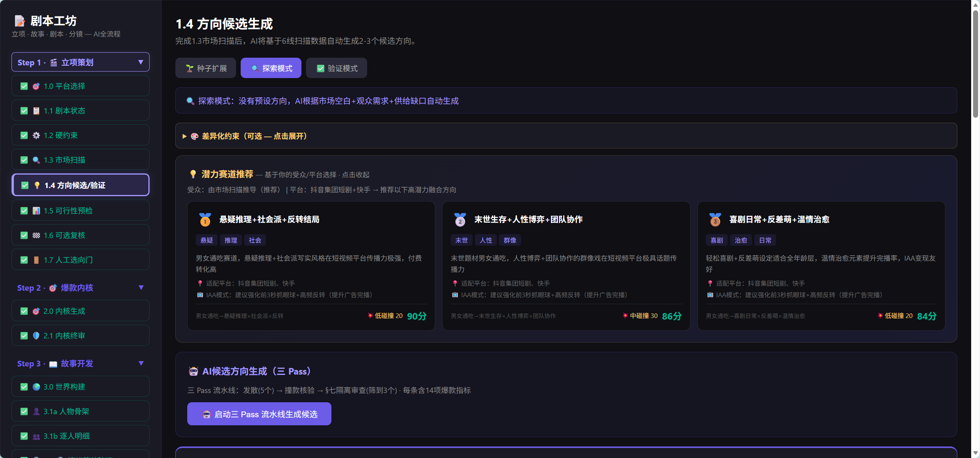
Task: Click the 悬疑 tag on first card
Action: (x=207, y=240)
